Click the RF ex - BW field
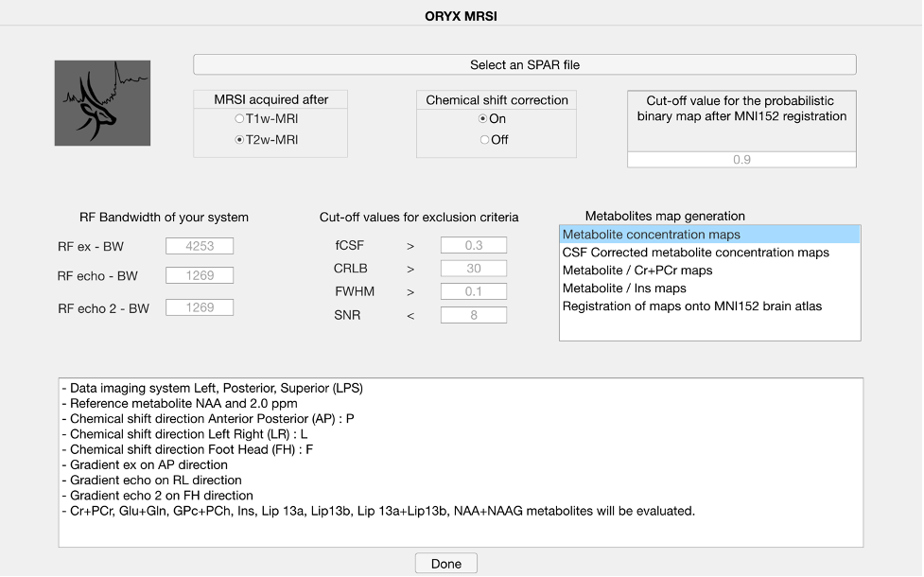Viewport: 924px width, 577px height. click(x=200, y=247)
